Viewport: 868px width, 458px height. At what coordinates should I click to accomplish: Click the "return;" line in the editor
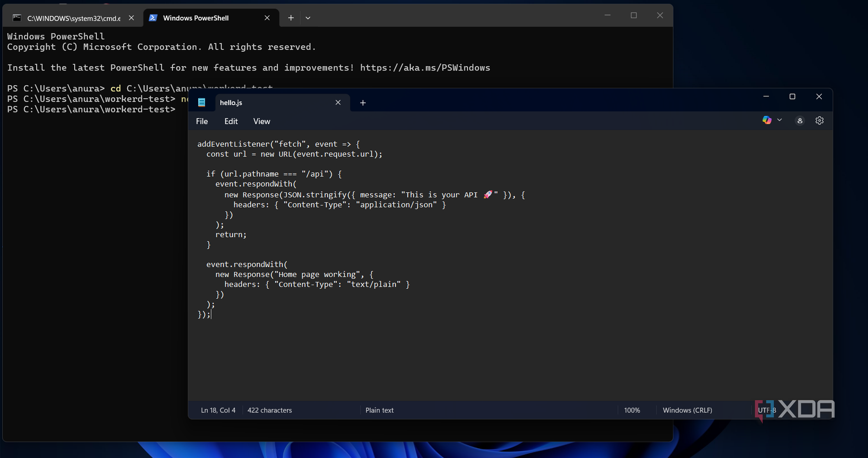click(231, 235)
